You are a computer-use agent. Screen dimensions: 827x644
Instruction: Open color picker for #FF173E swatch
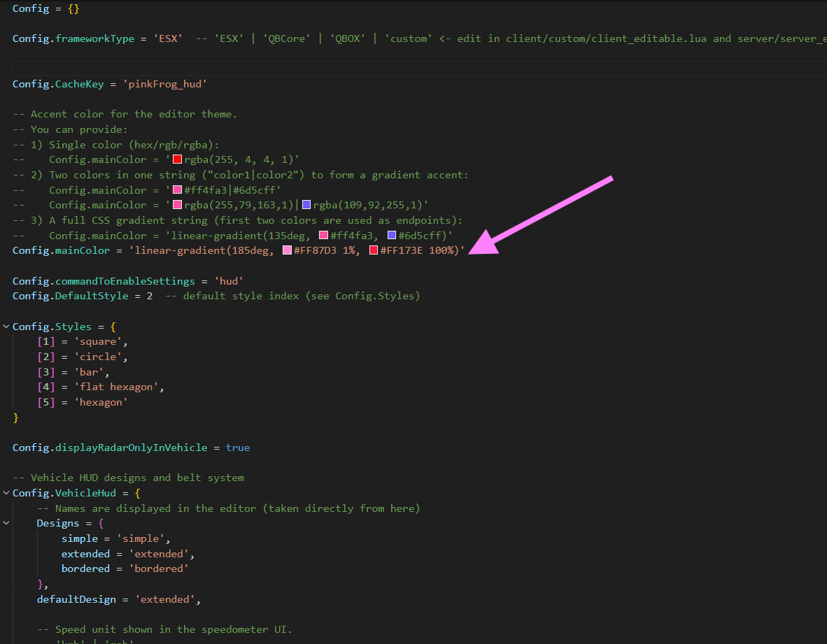pos(374,250)
